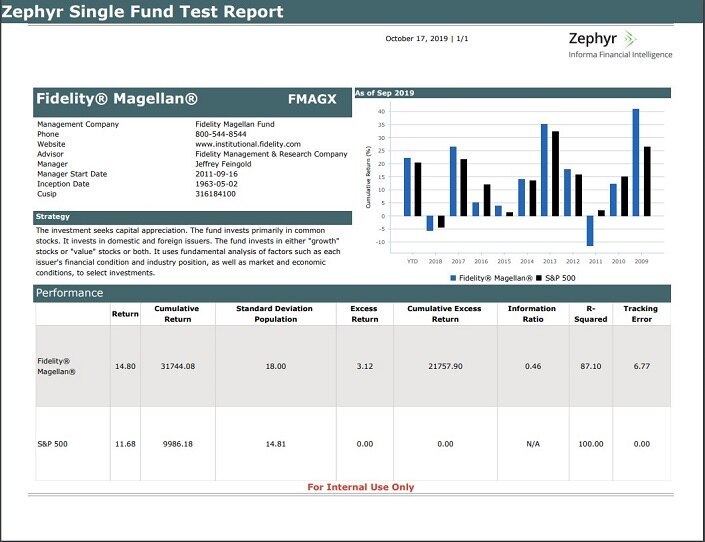Select the S&P 500 return value 11.68

[125, 444]
